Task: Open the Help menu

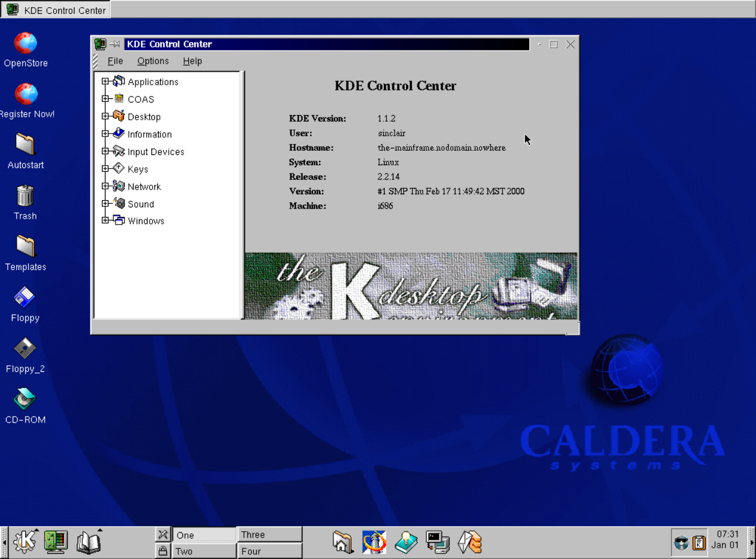Action: tap(192, 61)
